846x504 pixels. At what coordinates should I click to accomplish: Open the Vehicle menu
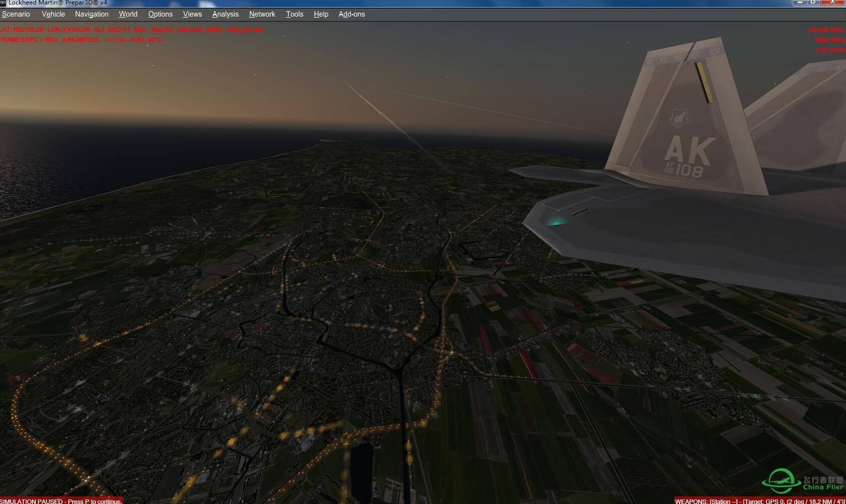point(53,14)
